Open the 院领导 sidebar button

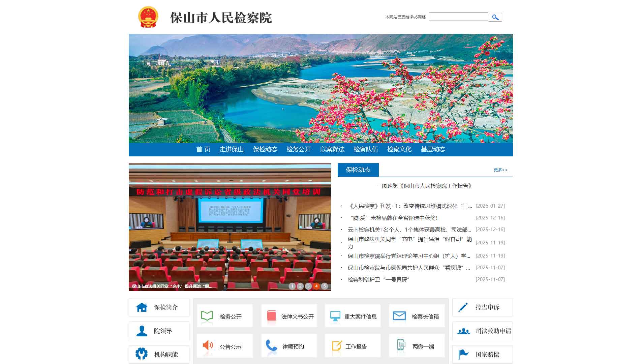[x=159, y=331]
